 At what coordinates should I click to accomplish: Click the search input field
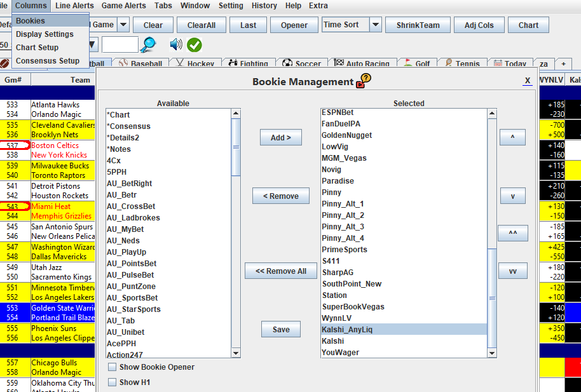click(x=120, y=45)
